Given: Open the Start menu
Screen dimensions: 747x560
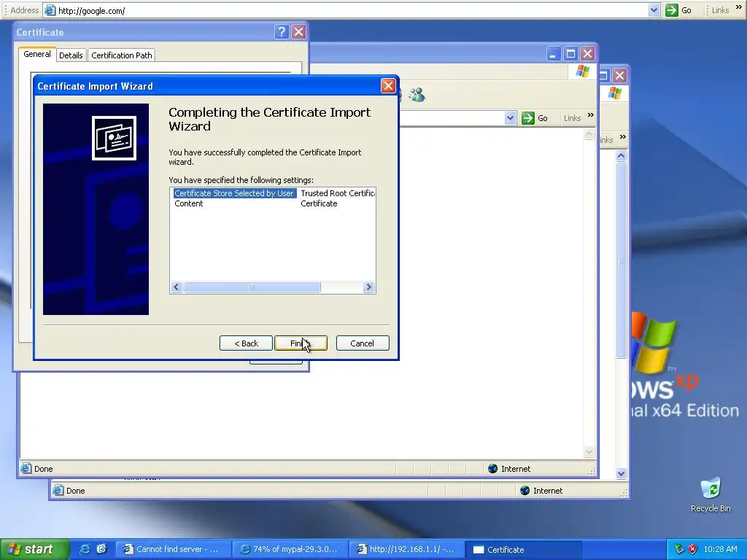Looking at the screenshot, I should click(x=34, y=549).
